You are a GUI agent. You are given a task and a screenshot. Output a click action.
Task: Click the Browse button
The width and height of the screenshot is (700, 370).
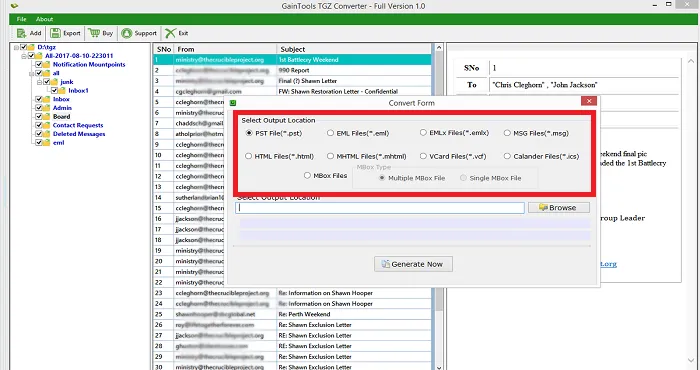[x=558, y=208]
